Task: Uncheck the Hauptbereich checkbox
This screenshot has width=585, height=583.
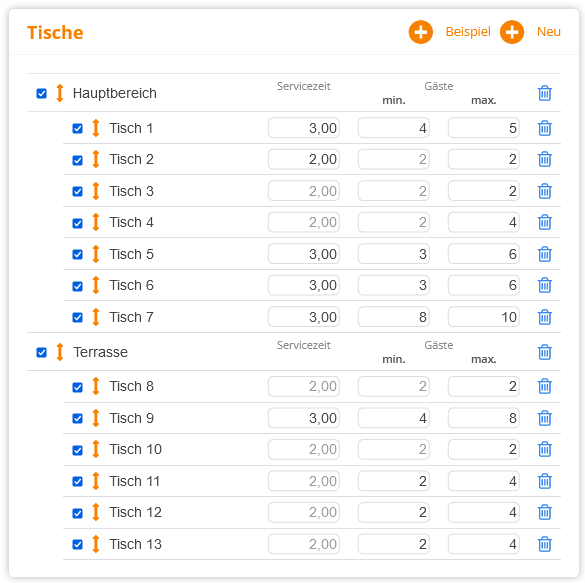Action: click(x=41, y=93)
